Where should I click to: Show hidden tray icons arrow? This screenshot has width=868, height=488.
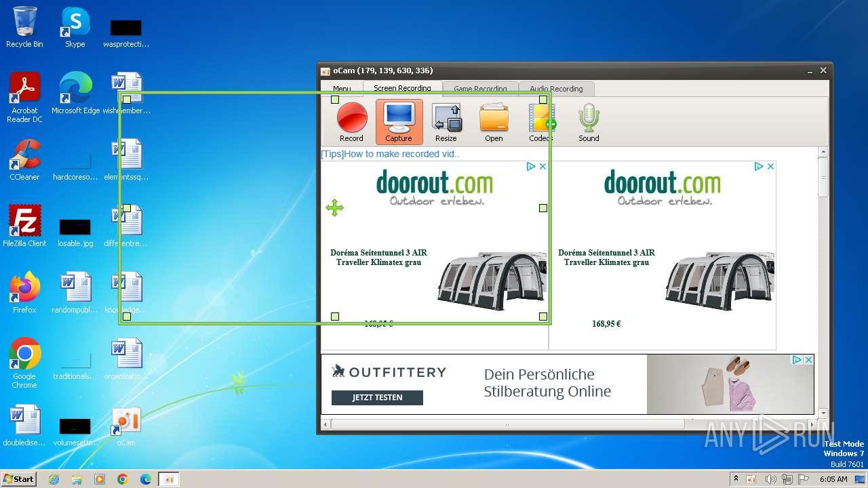click(x=736, y=479)
